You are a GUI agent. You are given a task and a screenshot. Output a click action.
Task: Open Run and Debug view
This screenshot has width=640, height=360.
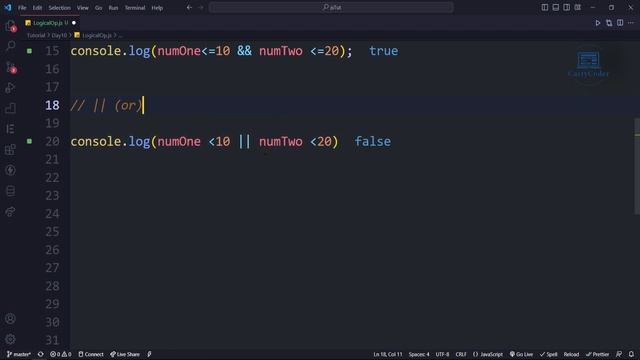click(x=11, y=88)
